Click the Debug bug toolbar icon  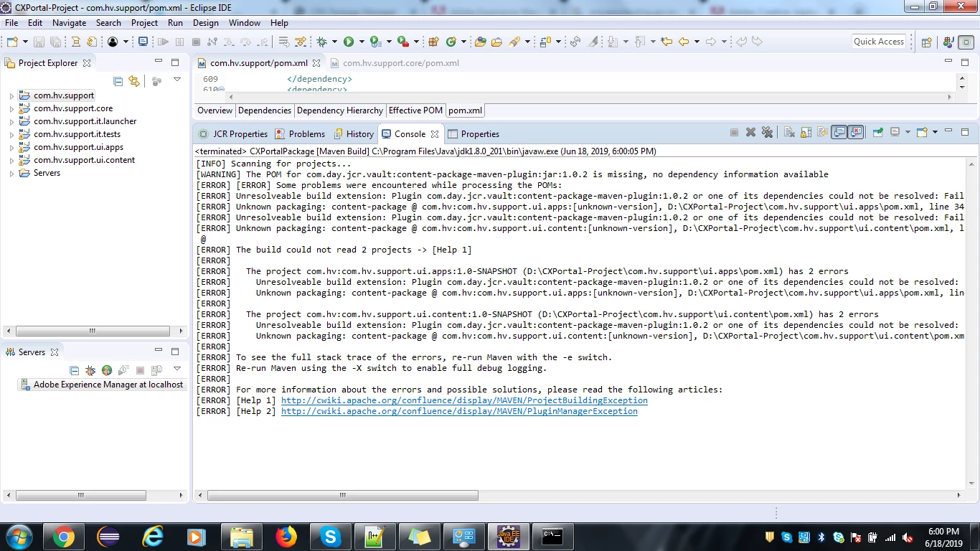[321, 42]
